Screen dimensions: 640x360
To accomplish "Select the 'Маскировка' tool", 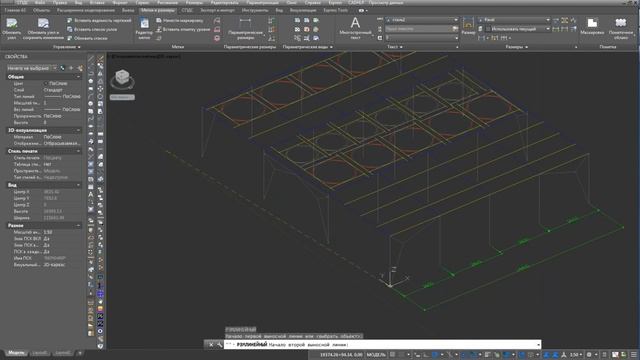I will tap(592, 27).
